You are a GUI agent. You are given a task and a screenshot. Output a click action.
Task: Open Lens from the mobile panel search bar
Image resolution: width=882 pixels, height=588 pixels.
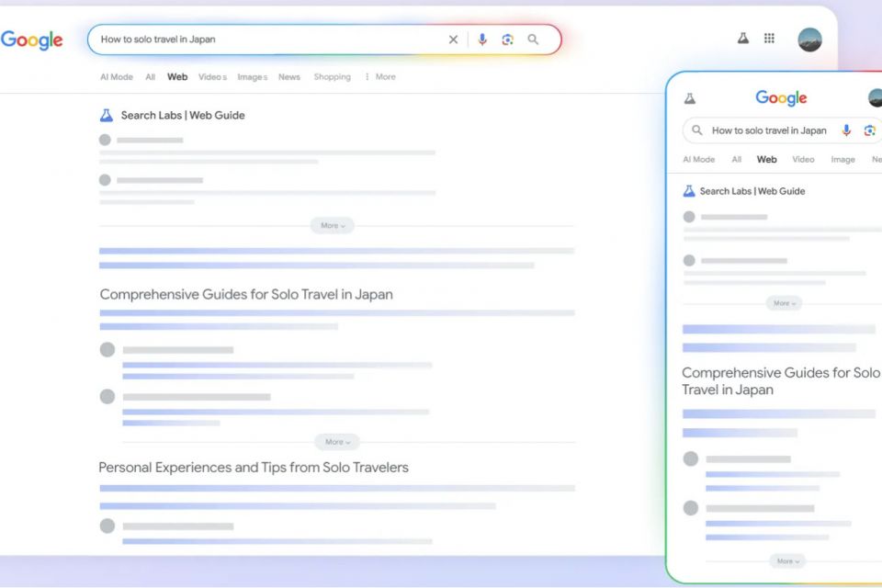[x=869, y=130]
